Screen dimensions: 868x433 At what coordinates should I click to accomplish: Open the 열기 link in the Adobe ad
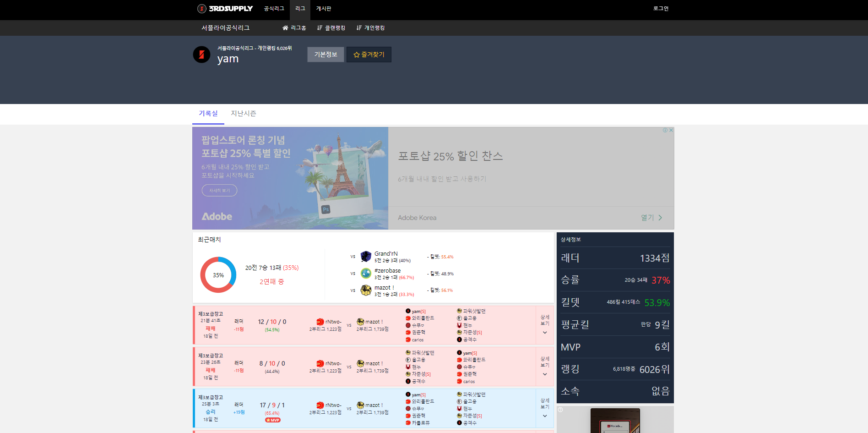point(651,218)
